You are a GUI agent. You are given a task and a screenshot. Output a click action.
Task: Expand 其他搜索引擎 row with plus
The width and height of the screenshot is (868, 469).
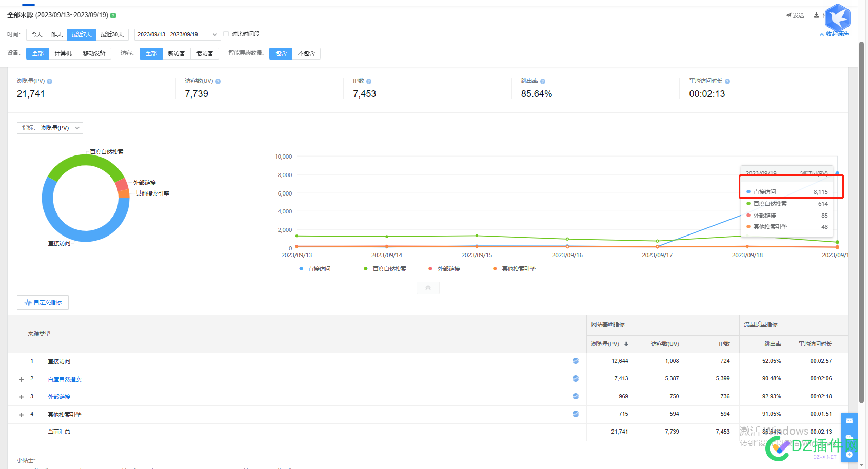[x=21, y=415]
